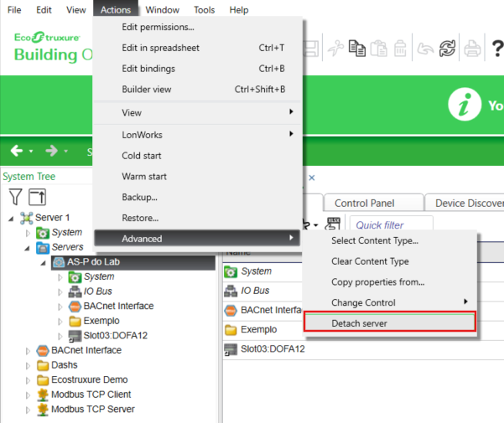Expand the System node under Server 1

(28, 233)
